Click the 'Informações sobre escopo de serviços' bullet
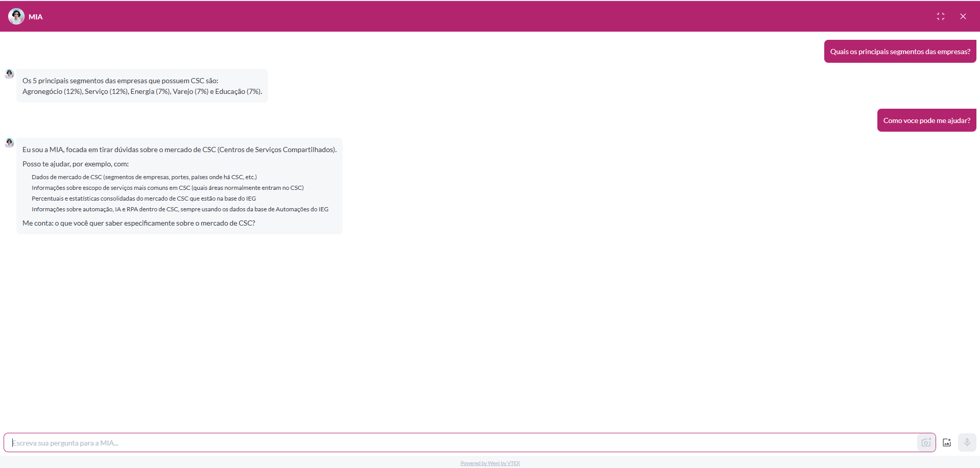Image resolution: width=980 pixels, height=468 pixels. (168, 188)
